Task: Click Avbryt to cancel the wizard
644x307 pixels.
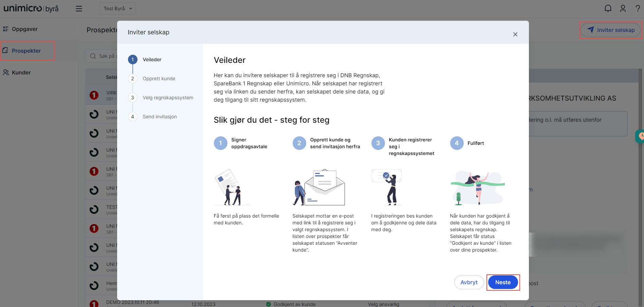Action: pyautogui.click(x=469, y=282)
